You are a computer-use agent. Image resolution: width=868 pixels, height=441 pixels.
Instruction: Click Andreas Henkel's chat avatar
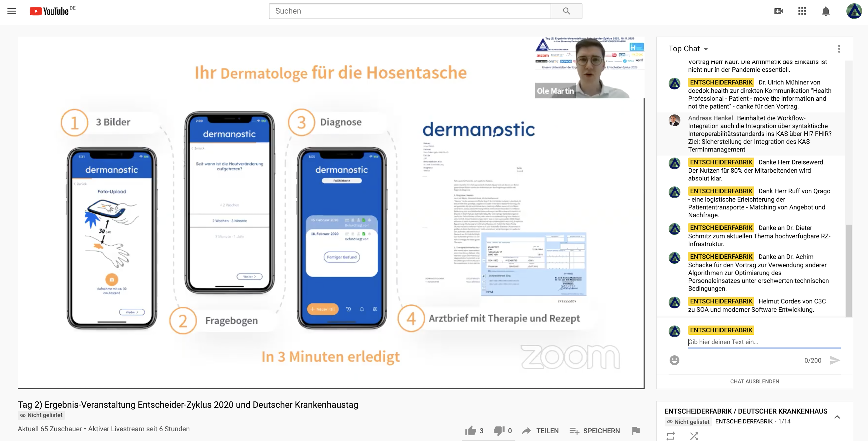point(674,120)
